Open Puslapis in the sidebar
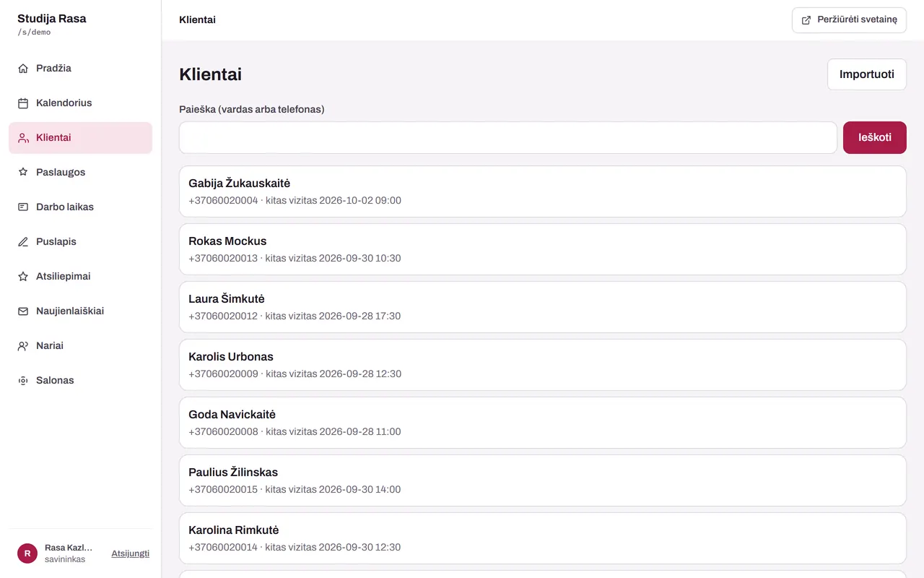The height and width of the screenshot is (578, 924). (x=80, y=242)
